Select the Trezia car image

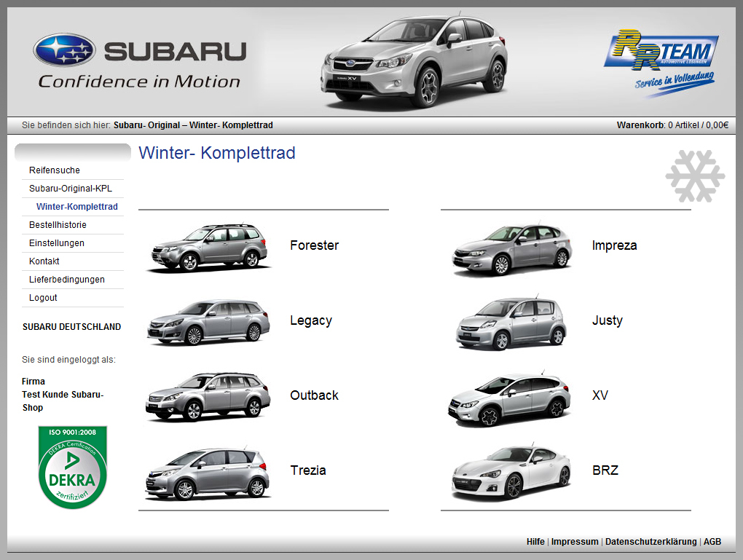[x=208, y=473]
